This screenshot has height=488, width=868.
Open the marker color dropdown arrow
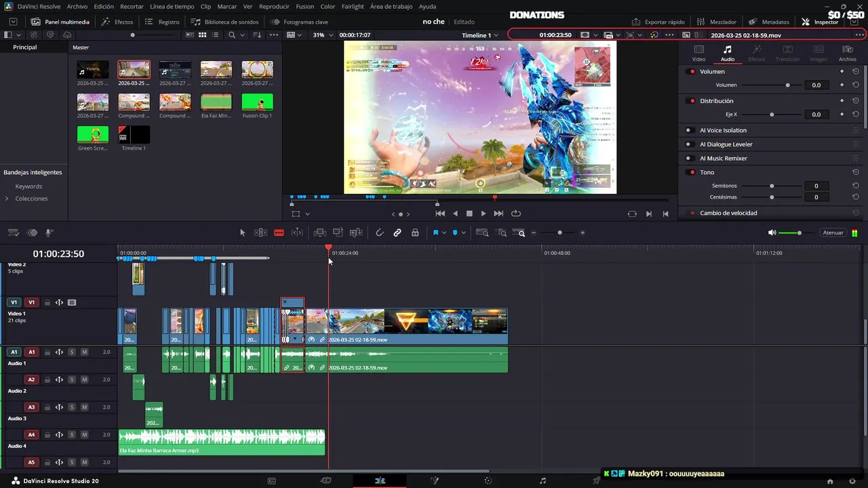463,232
